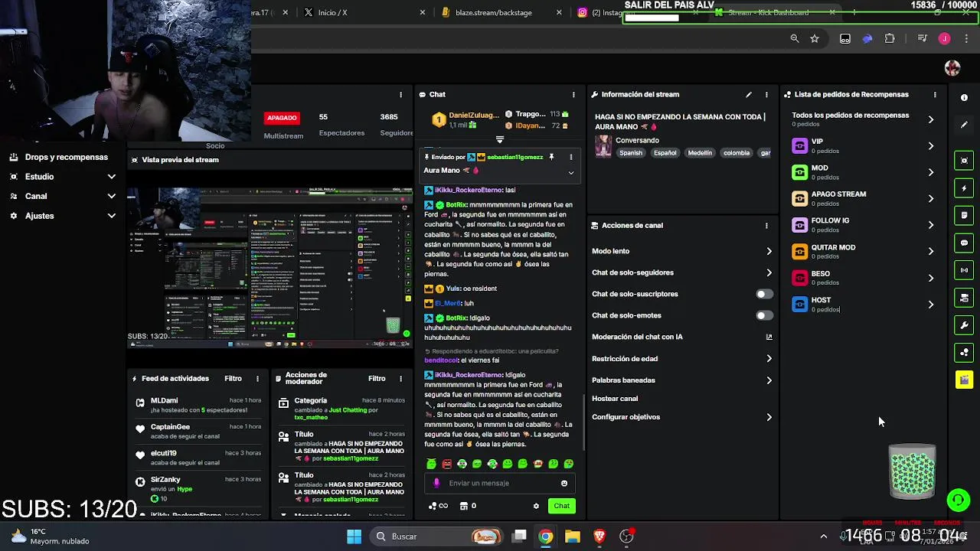This screenshot has width=980, height=551.
Task: Open the chat shop icon showing 0
Action: [x=468, y=506]
